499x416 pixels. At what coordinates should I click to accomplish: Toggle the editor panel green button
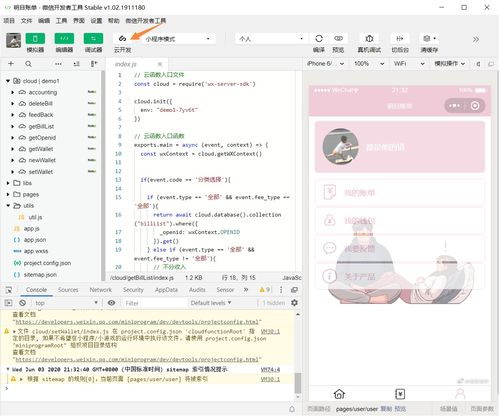[64, 38]
